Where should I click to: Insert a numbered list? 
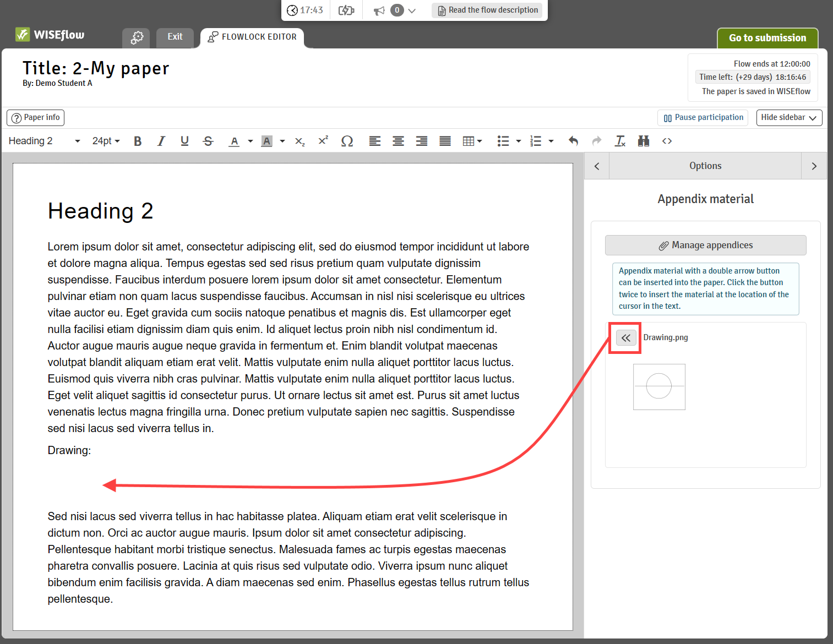tap(536, 141)
